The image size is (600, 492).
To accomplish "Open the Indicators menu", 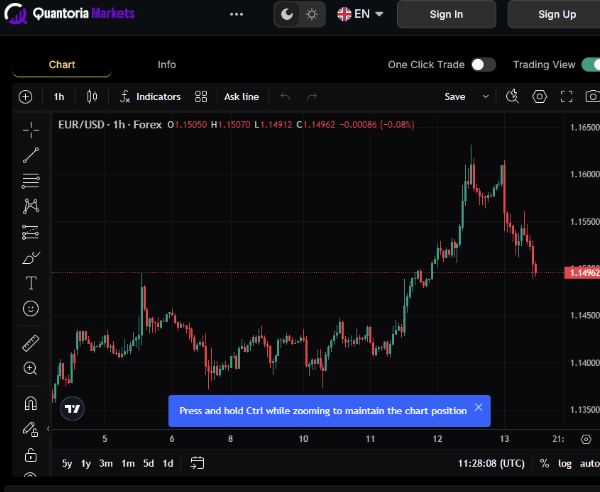I will click(x=150, y=97).
